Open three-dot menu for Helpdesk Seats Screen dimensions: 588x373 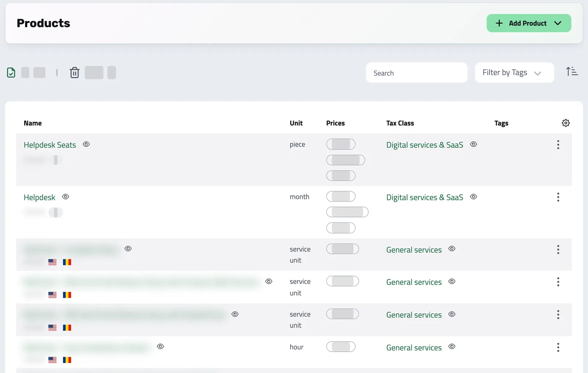tap(558, 145)
